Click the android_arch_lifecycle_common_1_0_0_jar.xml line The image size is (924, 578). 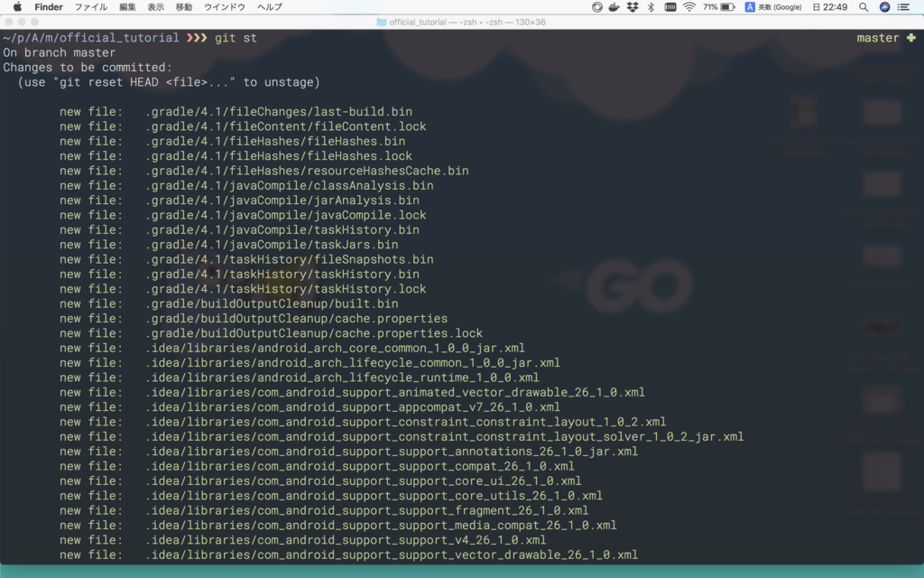310,362
